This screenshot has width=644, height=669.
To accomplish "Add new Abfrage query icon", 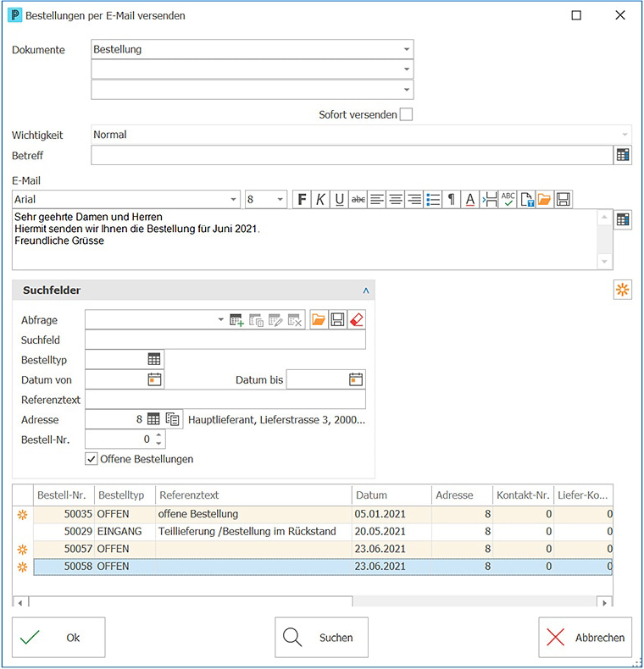I will [236, 320].
